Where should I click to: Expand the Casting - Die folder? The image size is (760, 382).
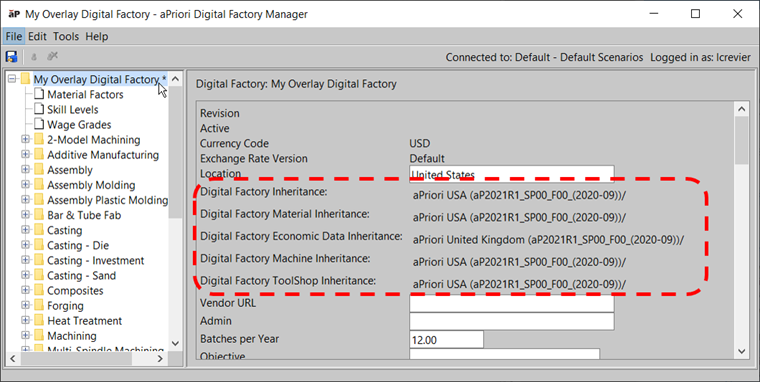coord(25,245)
